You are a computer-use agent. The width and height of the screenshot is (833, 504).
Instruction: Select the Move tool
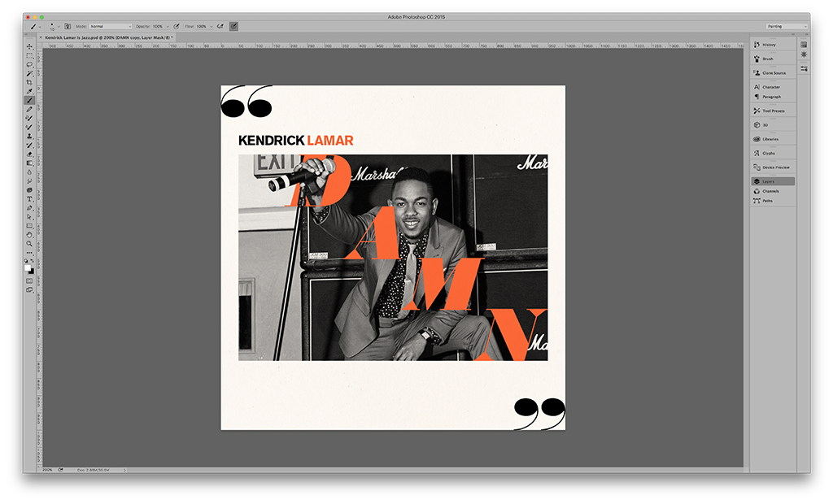click(30, 46)
